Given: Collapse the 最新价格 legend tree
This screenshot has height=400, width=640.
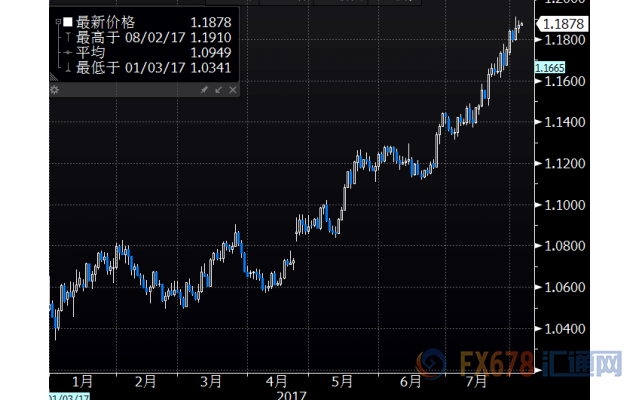Looking at the screenshot, I should [x=56, y=20].
